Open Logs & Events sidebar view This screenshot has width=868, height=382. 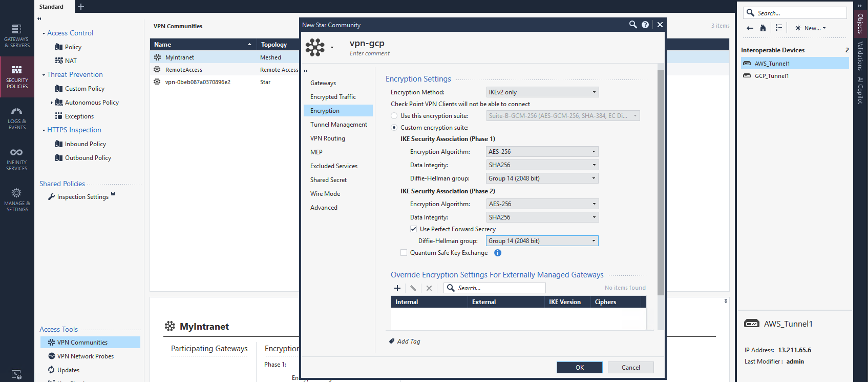17,118
